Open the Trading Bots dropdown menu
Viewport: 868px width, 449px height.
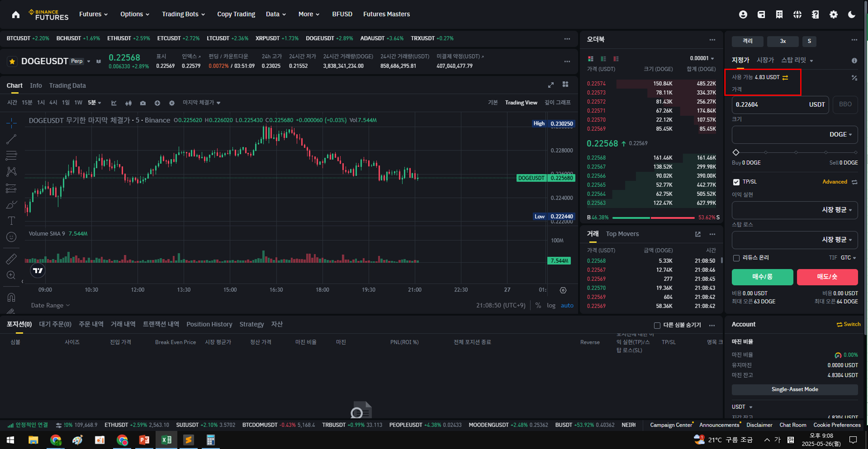point(183,14)
